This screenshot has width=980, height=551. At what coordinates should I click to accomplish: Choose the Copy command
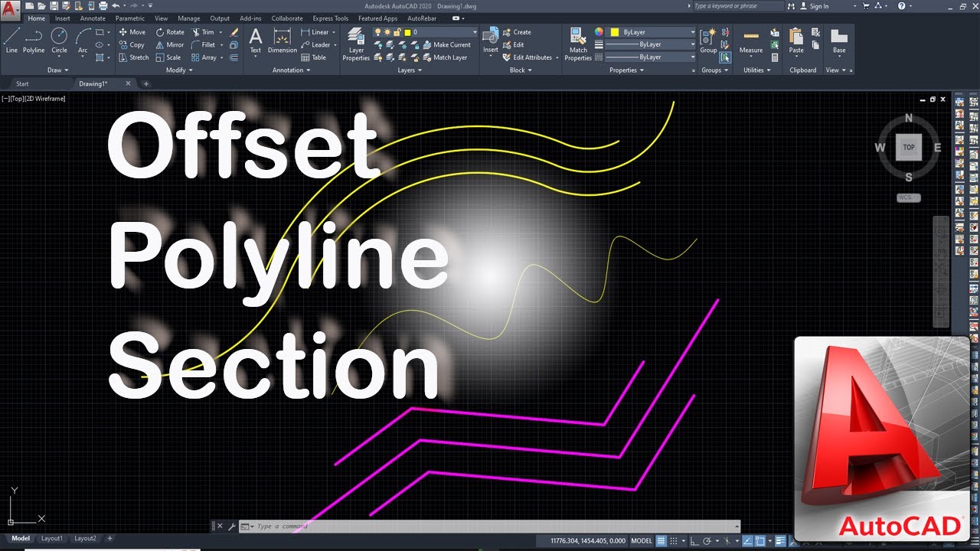point(132,44)
